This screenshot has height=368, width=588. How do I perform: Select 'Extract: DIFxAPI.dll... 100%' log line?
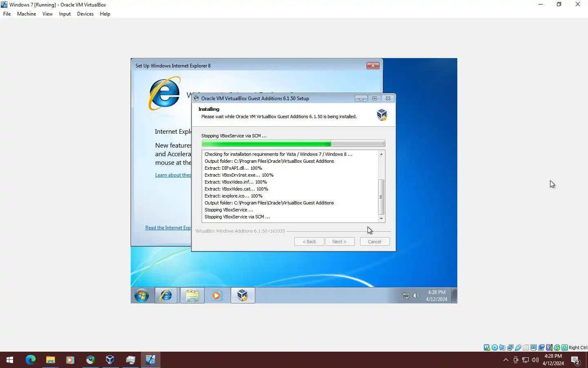tap(233, 168)
